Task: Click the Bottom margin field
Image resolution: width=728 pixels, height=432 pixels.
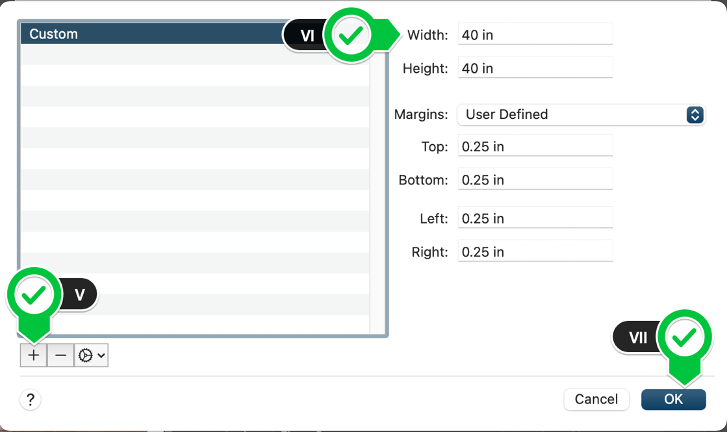Action: click(x=535, y=179)
